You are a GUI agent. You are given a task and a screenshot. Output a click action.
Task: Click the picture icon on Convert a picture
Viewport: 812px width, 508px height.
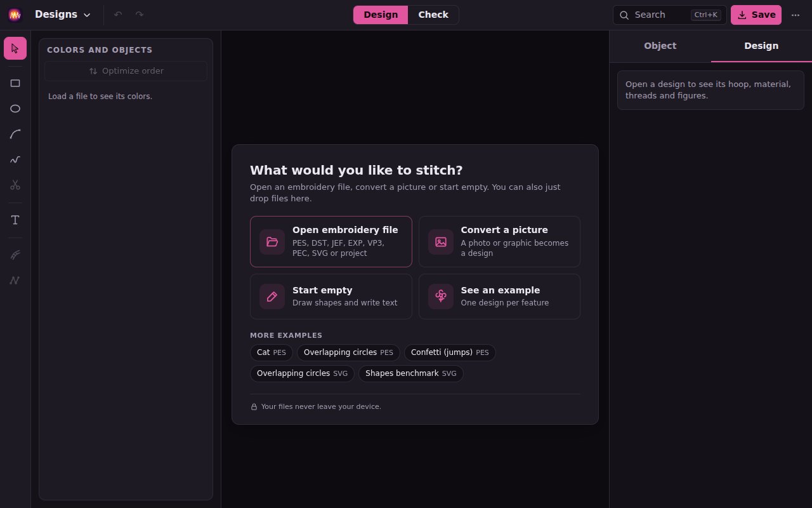[441, 241]
